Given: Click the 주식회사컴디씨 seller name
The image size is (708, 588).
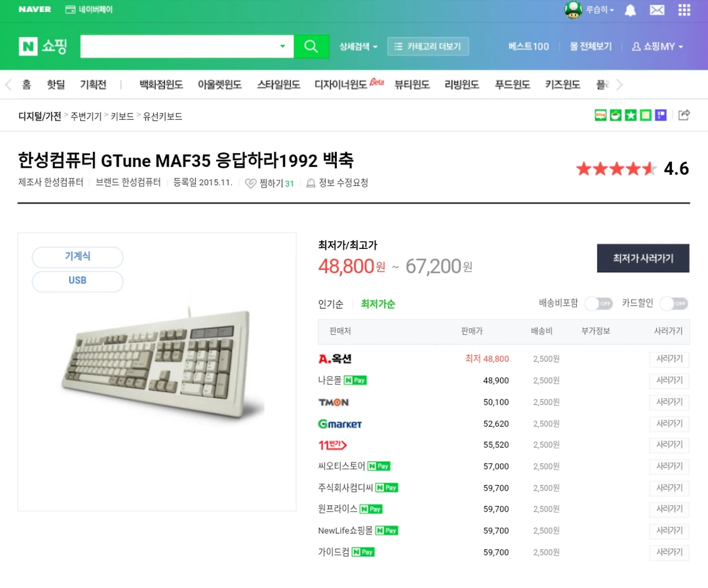Looking at the screenshot, I should click(346, 488).
